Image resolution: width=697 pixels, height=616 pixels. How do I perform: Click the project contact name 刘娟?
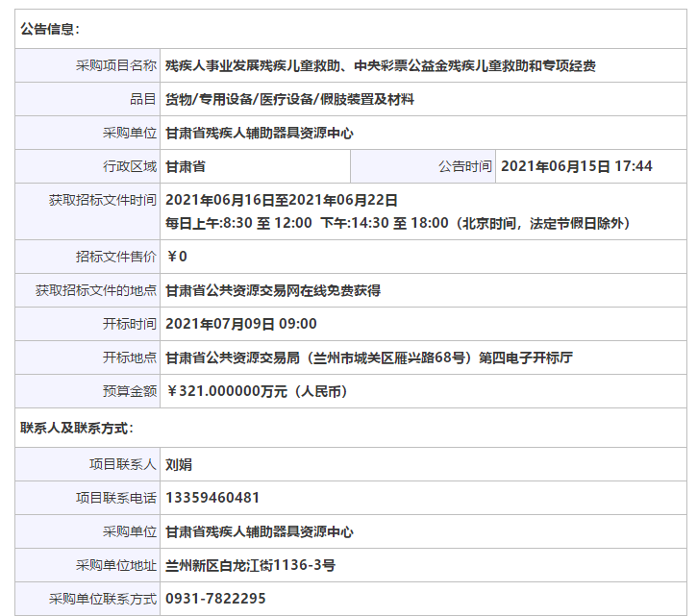[179, 464]
